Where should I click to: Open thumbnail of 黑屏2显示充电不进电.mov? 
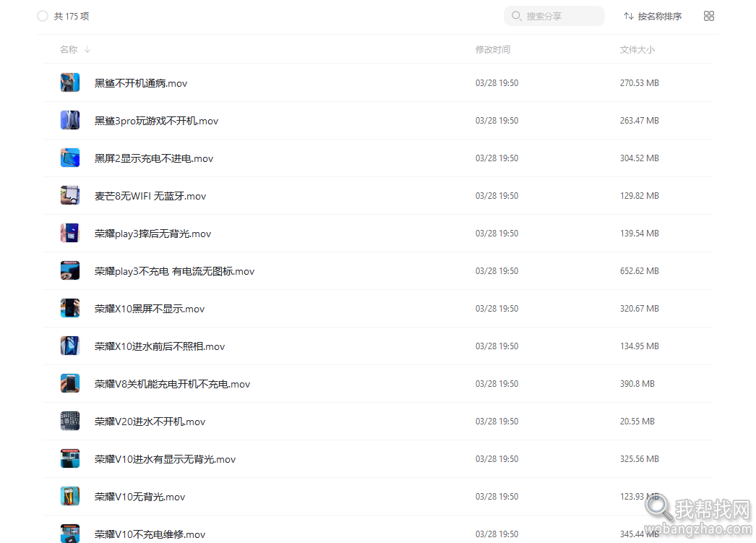[70, 158]
